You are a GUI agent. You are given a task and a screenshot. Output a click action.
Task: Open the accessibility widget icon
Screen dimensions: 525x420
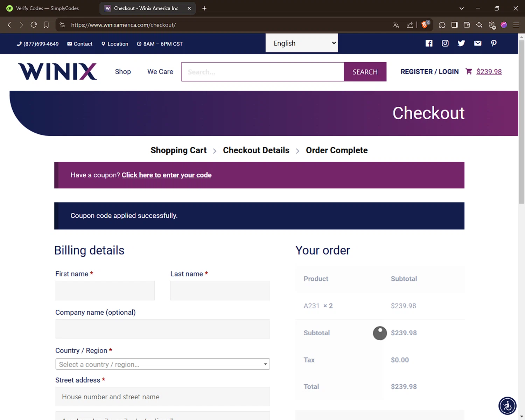pos(507,406)
